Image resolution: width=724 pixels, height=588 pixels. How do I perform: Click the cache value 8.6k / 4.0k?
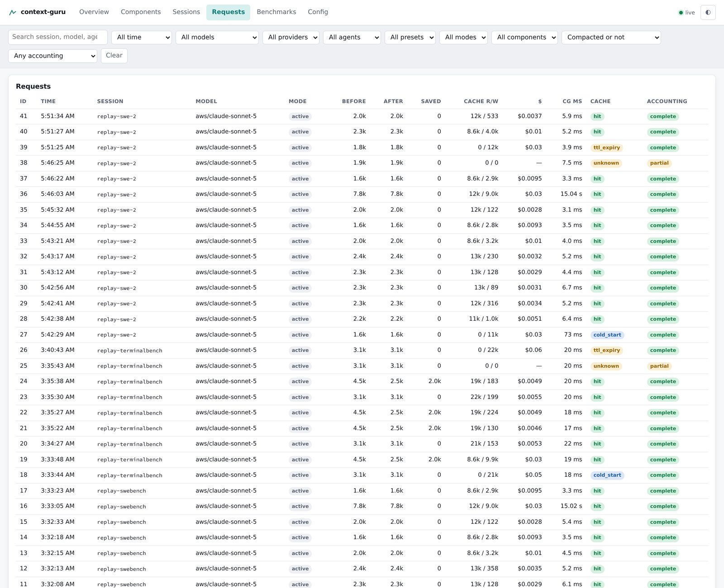pos(483,132)
